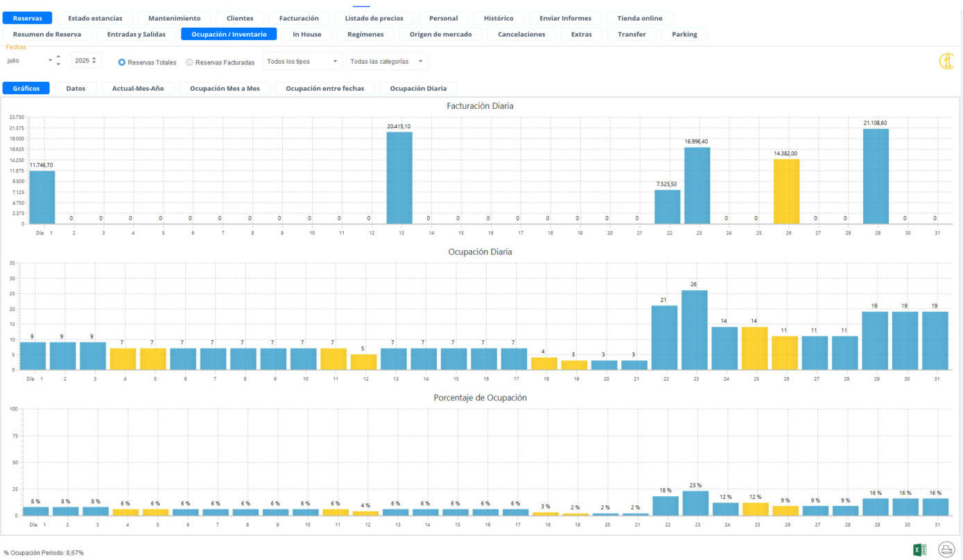Select the Reservas Facturadas radio button
Screen dimensions: 963x560
pos(189,62)
